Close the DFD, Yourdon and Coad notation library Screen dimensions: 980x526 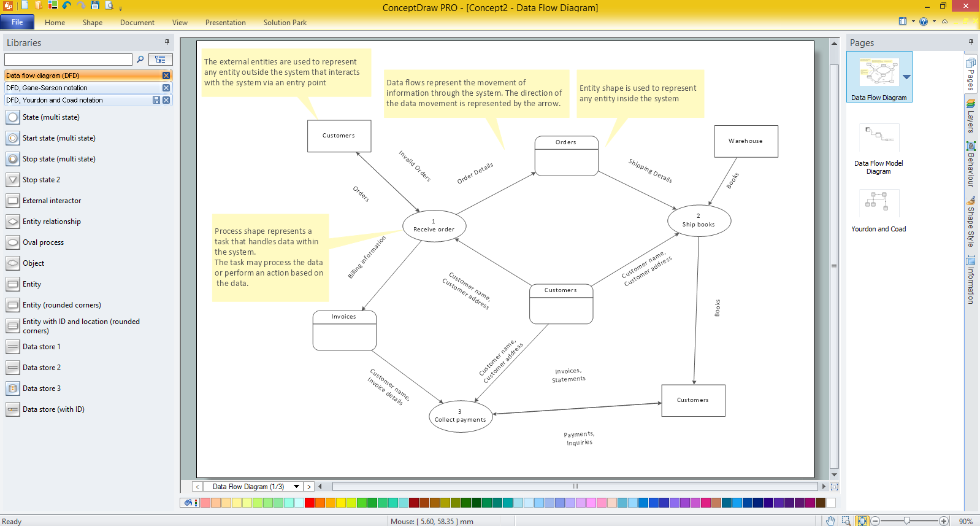click(166, 100)
